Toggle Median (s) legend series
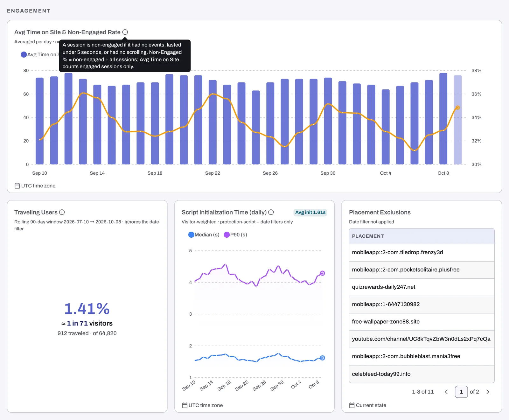 [x=204, y=235]
